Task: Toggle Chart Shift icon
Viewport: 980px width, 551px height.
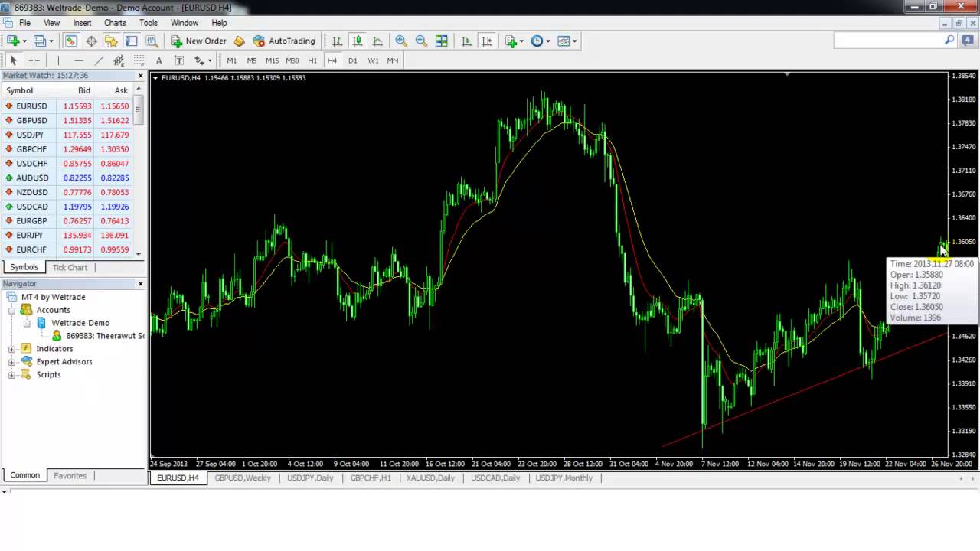Action: [x=486, y=41]
